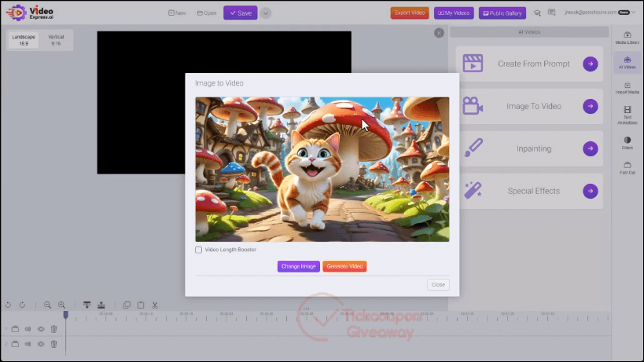
Task: Open the Filters sidebar tab
Action: 627,143
